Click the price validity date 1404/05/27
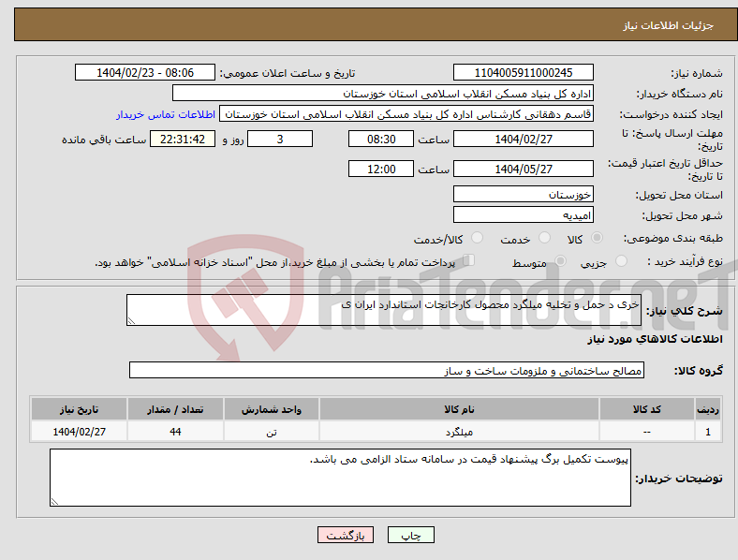 coord(523,169)
